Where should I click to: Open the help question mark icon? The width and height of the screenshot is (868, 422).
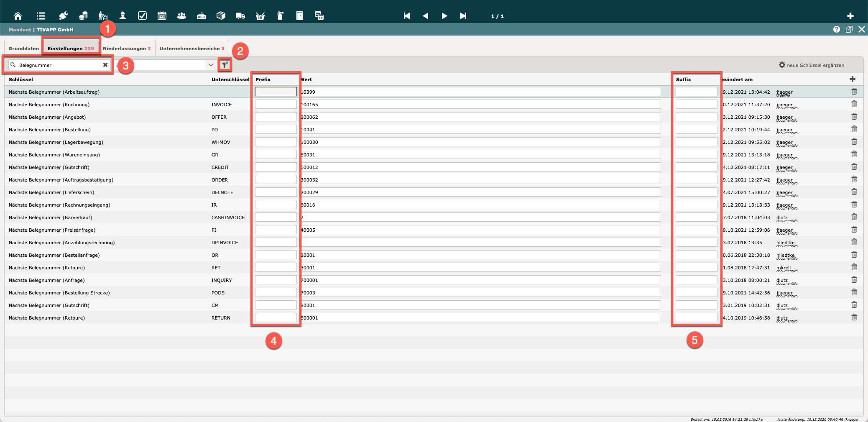[x=836, y=29]
